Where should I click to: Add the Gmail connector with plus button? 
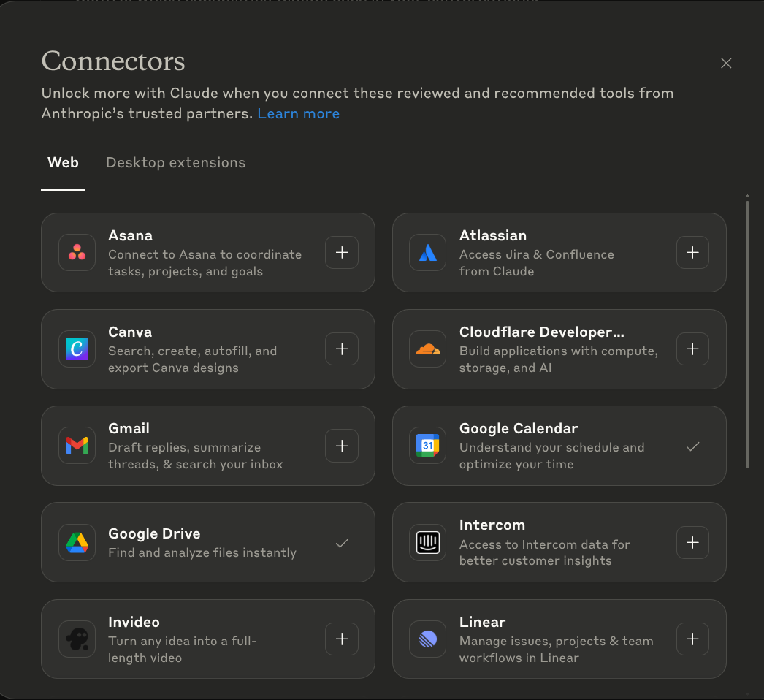click(x=342, y=446)
